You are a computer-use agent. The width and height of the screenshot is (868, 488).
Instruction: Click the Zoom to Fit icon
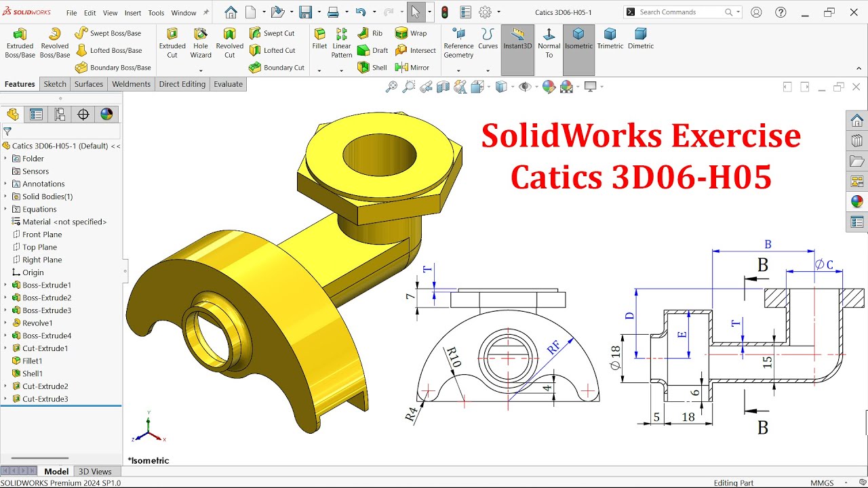tap(391, 87)
